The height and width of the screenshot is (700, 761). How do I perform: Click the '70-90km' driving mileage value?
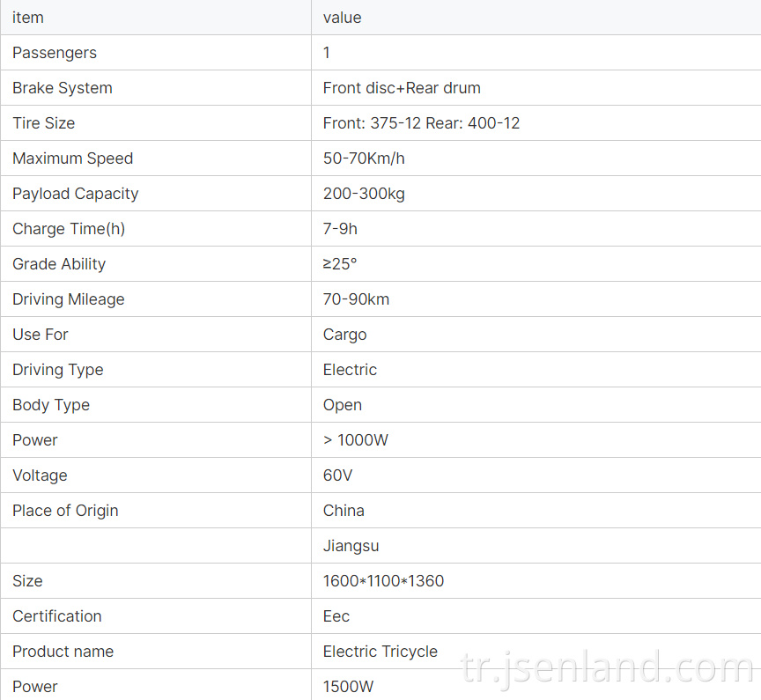click(356, 298)
